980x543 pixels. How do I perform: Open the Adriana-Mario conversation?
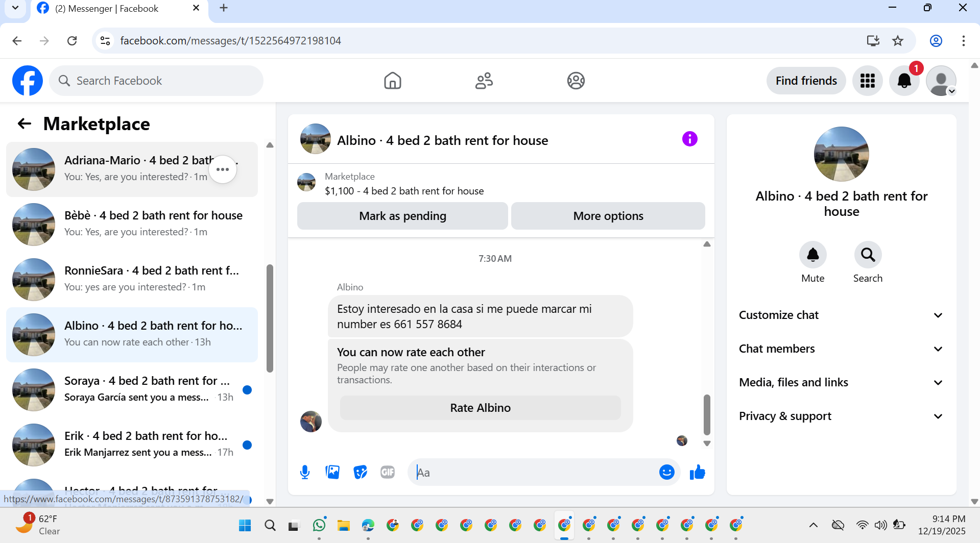(x=132, y=169)
